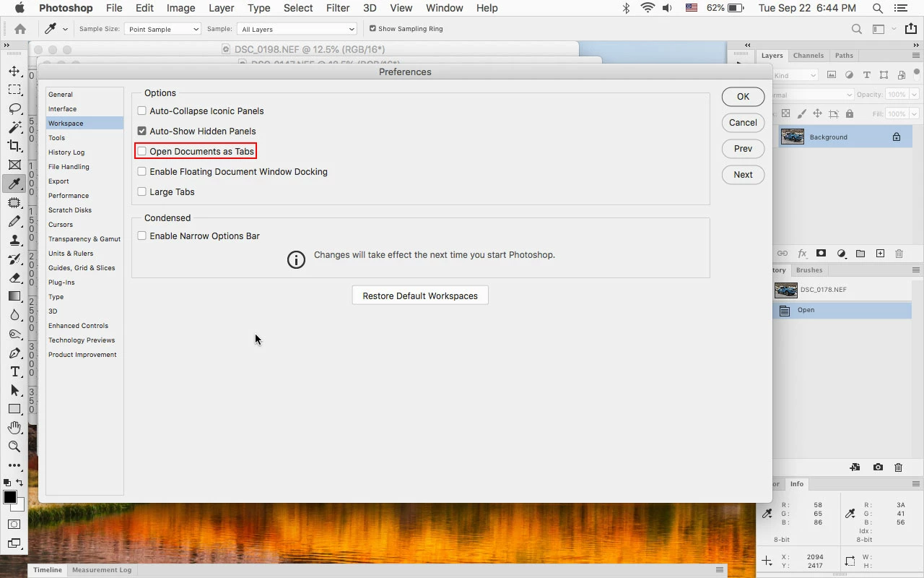
Task: Open the Layer menu
Action: pos(221,8)
